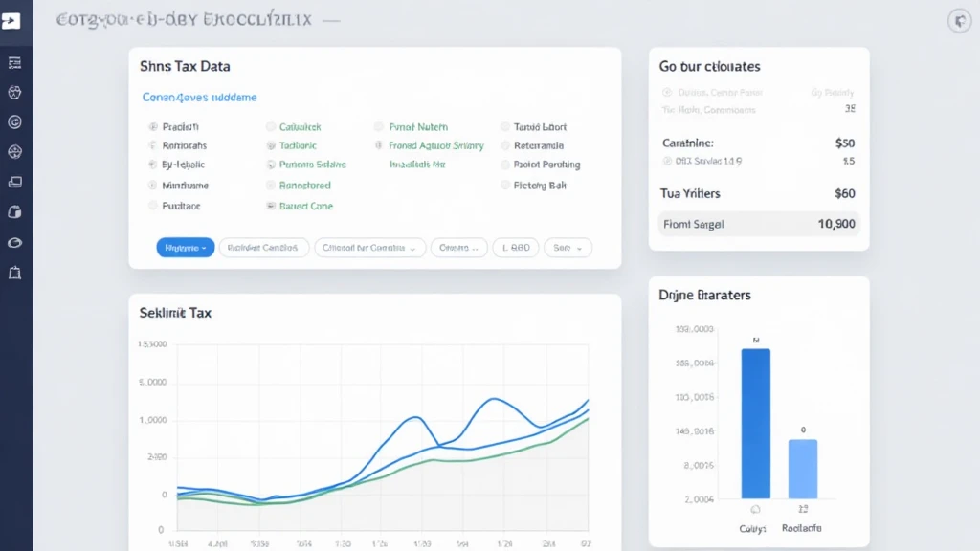Enable the Banded Cone checkbox
980x551 pixels.
[x=271, y=206]
